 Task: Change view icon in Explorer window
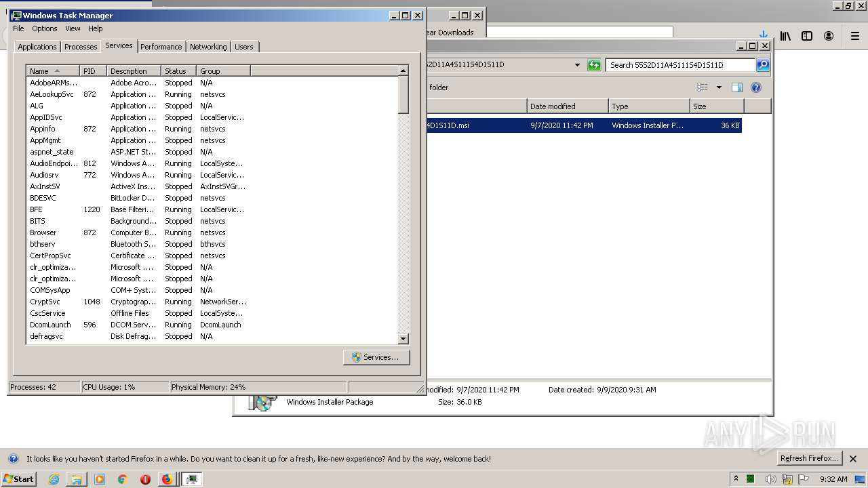click(x=703, y=87)
